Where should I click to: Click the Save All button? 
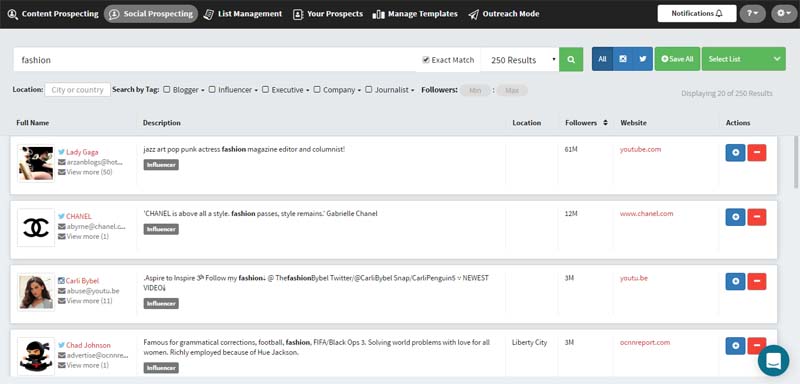click(677, 59)
